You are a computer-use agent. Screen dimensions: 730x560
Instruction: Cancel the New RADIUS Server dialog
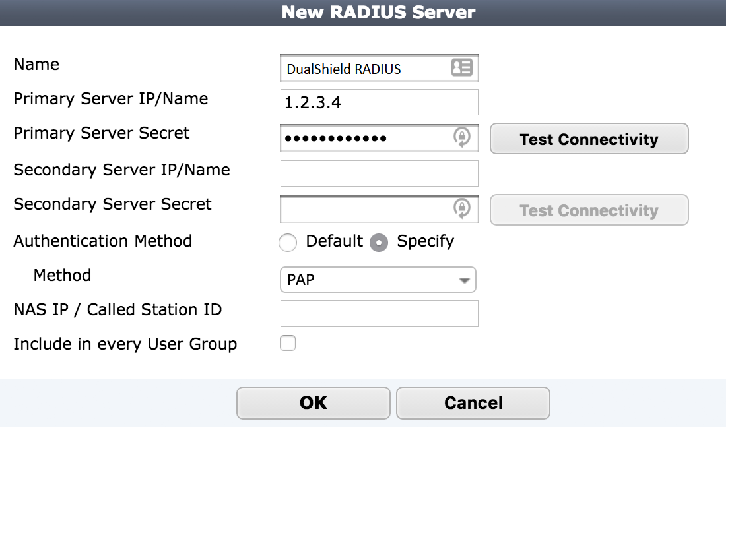tap(473, 403)
